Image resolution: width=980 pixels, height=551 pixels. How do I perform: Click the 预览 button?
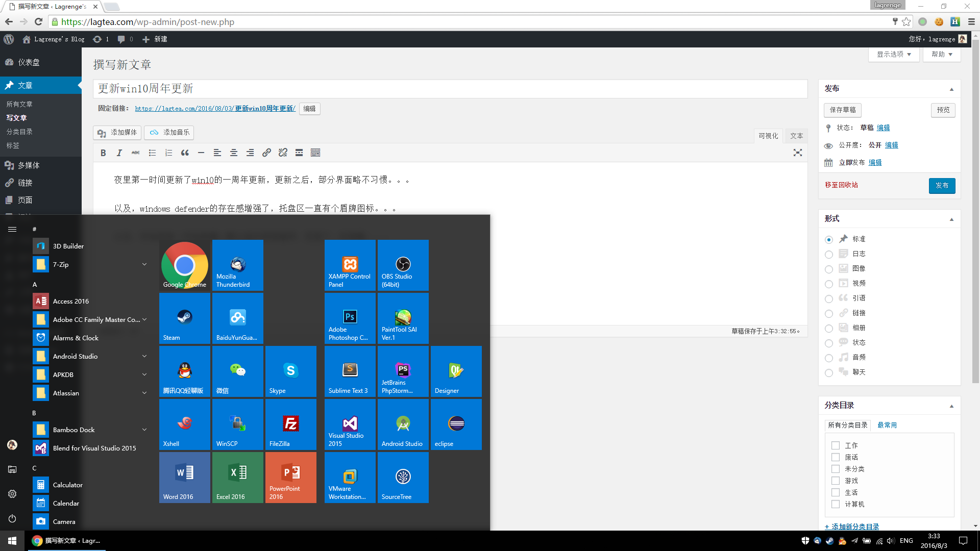[943, 110]
